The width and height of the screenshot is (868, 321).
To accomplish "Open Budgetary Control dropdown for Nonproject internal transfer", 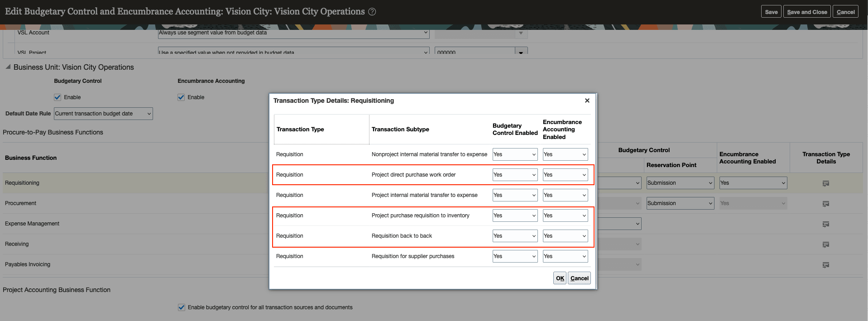I will point(515,154).
